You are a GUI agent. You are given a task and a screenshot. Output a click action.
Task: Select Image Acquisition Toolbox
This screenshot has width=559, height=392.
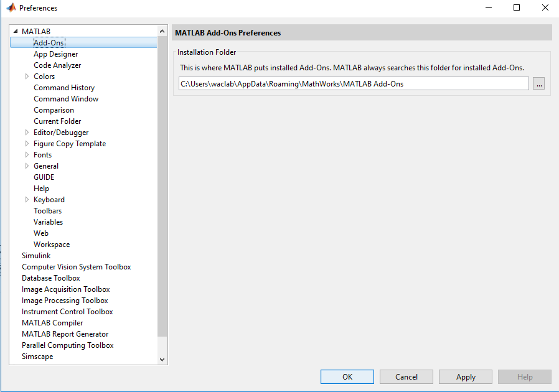(x=65, y=289)
